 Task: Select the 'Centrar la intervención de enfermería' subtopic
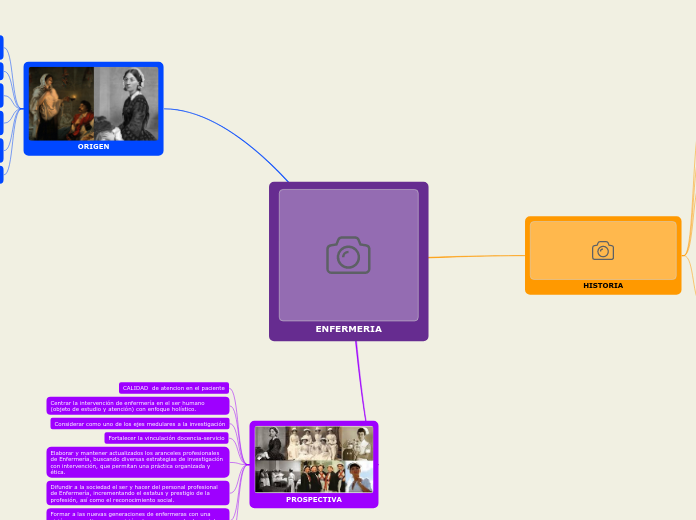[138, 406]
